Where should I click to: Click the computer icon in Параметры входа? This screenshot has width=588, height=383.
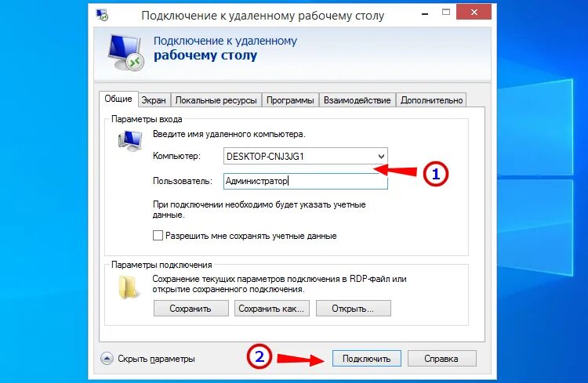pyautogui.click(x=130, y=141)
